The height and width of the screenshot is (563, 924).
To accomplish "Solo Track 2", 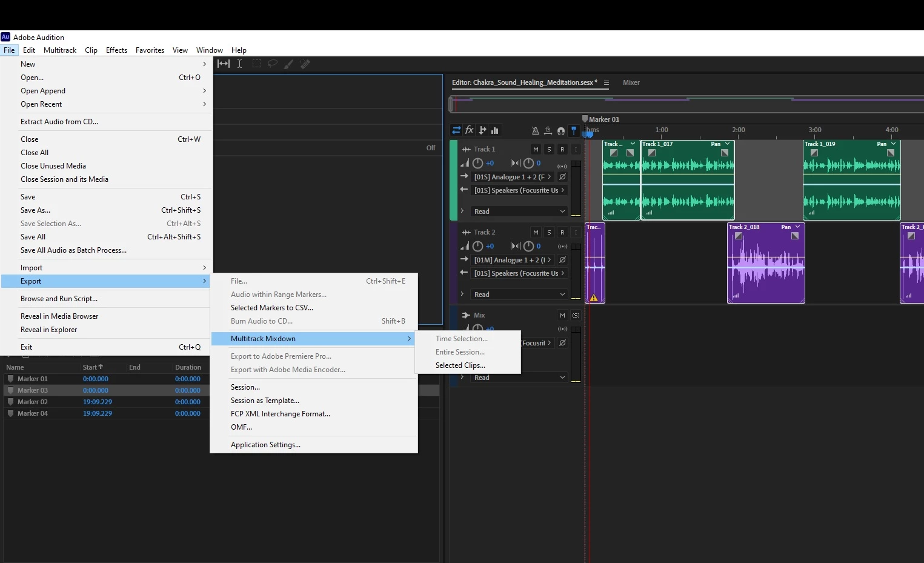I will click(x=549, y=232).
